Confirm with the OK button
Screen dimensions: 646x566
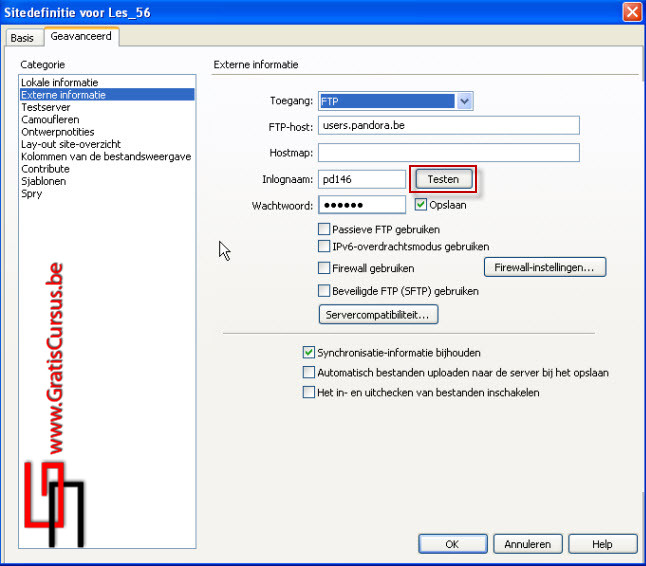coord(453,544)
